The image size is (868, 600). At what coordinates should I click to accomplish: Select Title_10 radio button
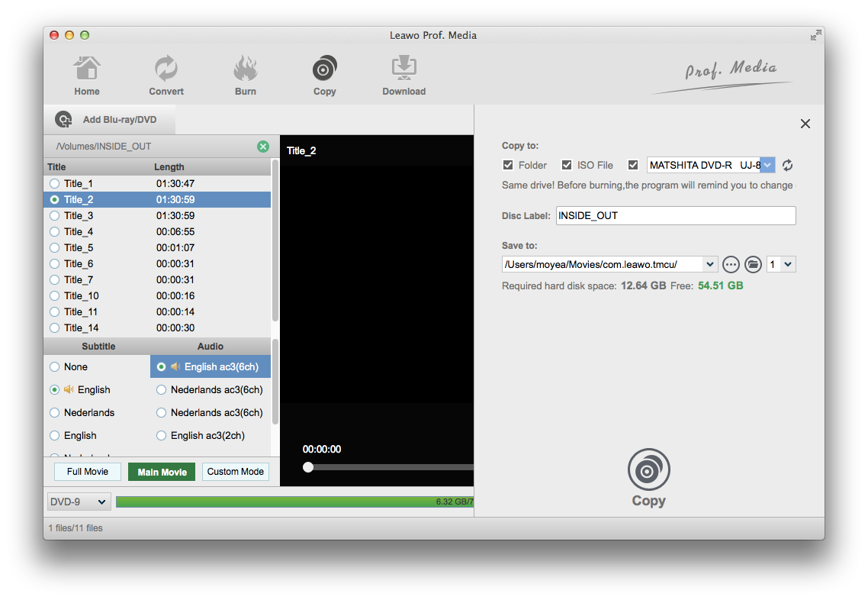(x=54, y=296)
